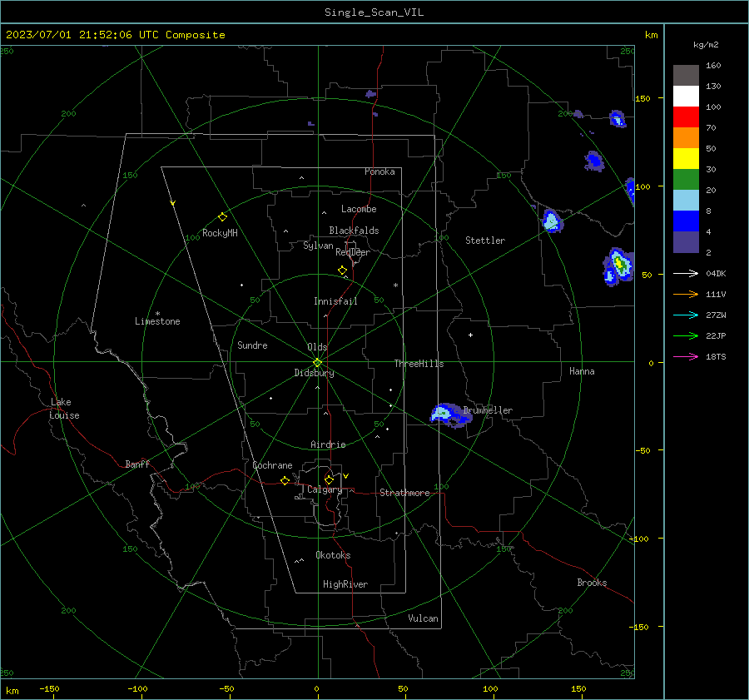Viewport: 749px width, 700px height.
Task: Click the kg/m2 unit label
Action: [x=706, y=45]
